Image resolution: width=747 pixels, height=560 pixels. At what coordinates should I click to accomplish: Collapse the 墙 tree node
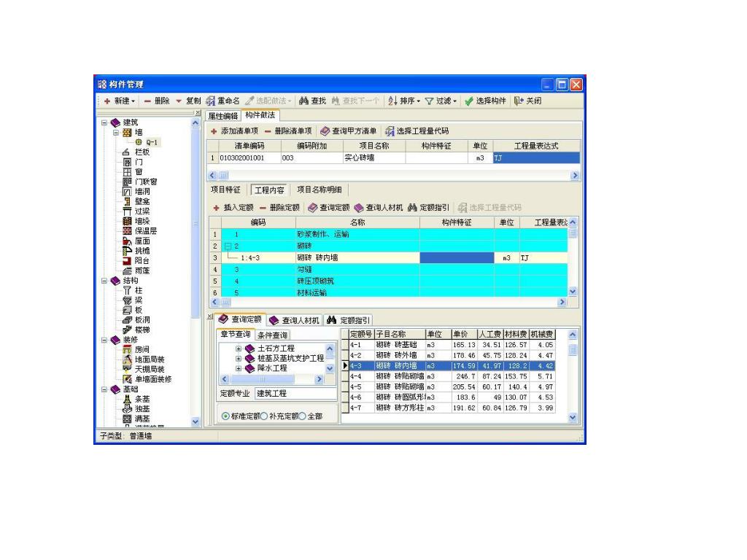(x=116, y=133)
